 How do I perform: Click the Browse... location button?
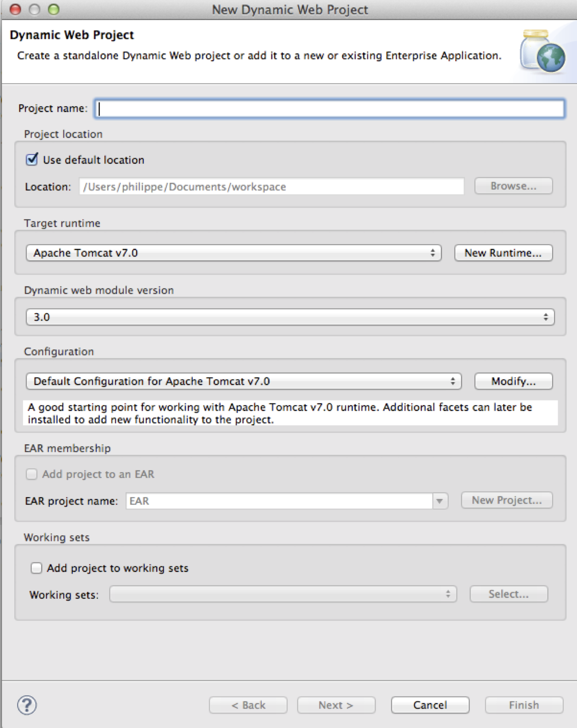pos(514,186)
